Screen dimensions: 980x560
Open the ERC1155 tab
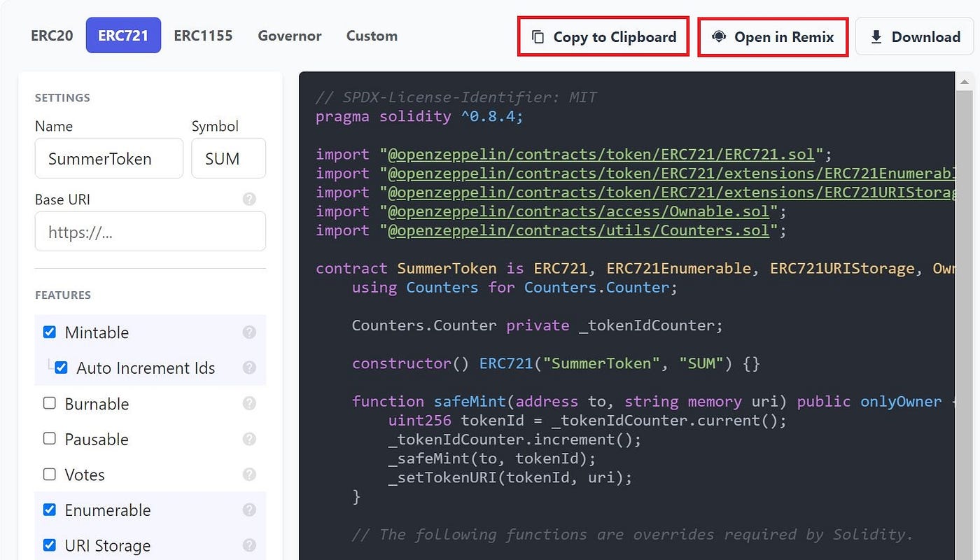tap(203, 36)
